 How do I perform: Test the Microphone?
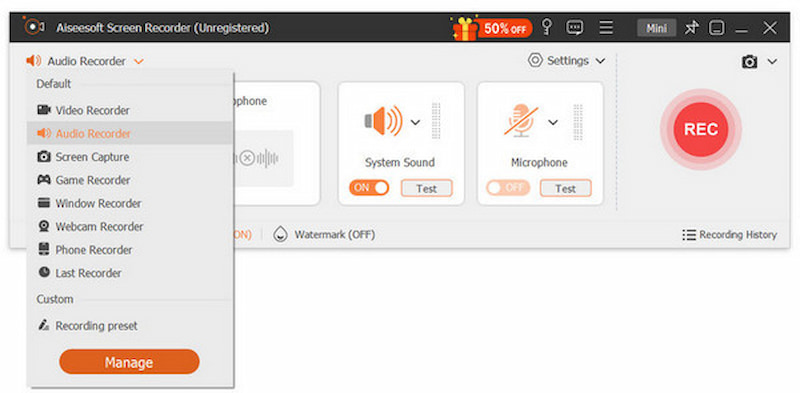coord(566,188)
